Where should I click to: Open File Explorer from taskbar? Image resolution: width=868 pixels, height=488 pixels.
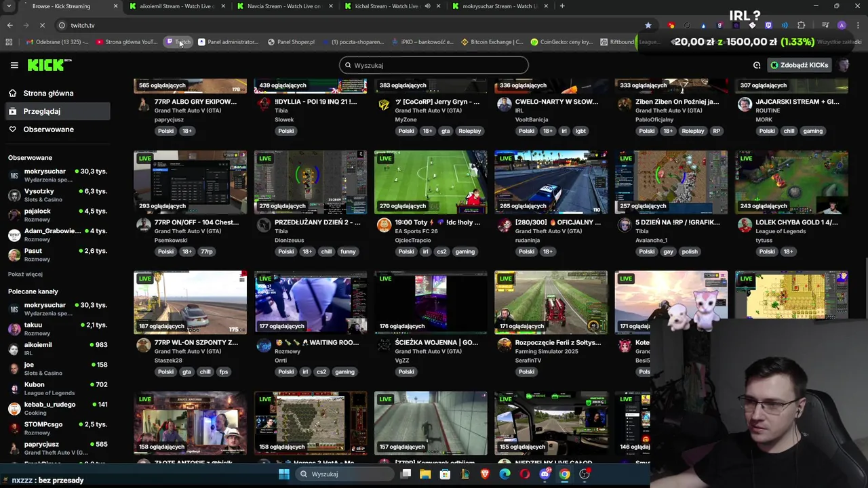pyautogui.click(x=425, y=474)
